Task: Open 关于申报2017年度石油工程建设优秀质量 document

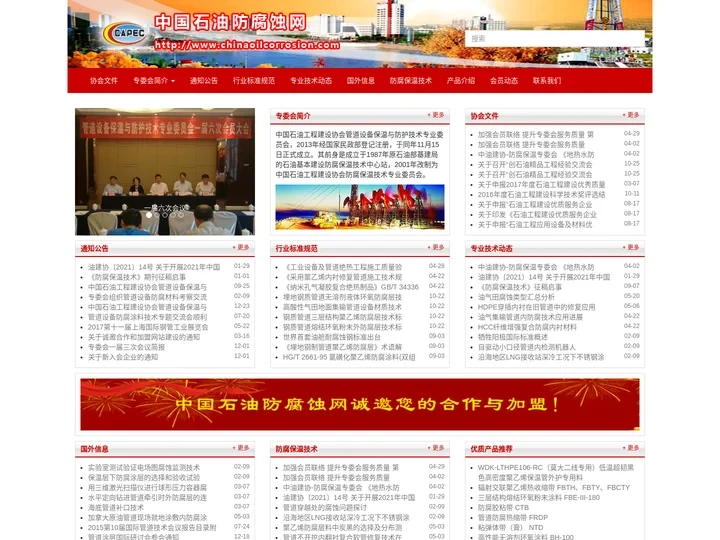Action: pos(541,185)
